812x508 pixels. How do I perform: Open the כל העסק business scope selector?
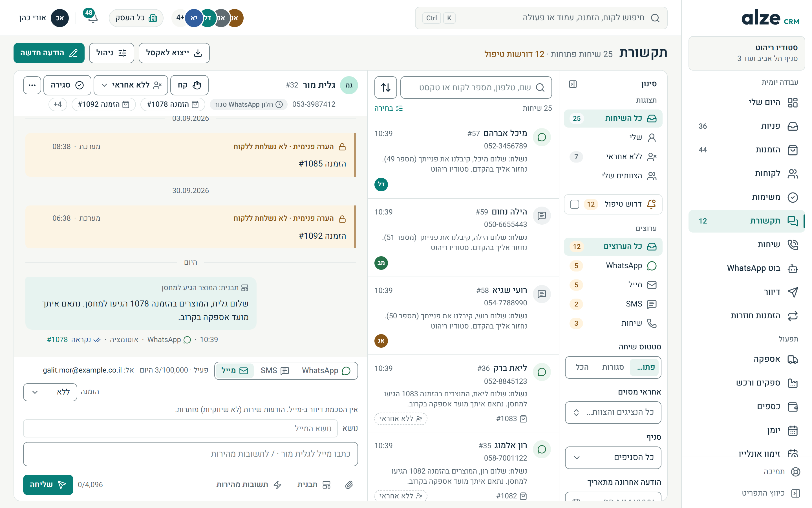pyautogui.click(x=136, y=18)
